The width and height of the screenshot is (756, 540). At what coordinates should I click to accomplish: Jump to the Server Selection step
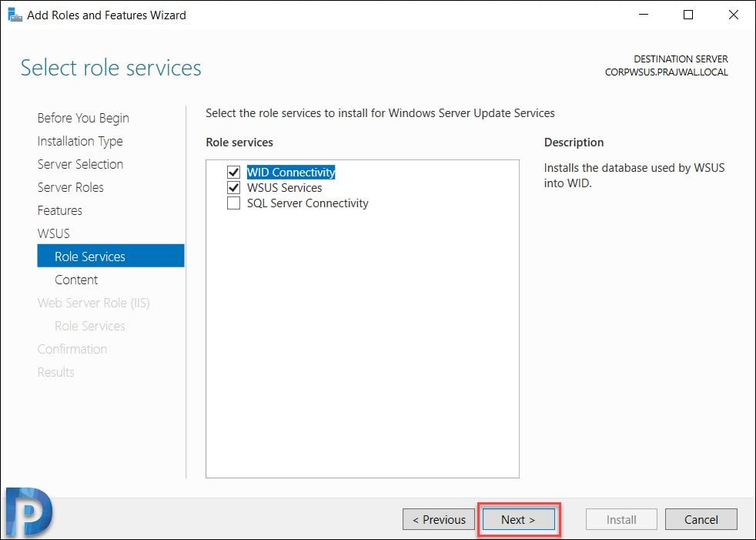click(x=80, y=164)
